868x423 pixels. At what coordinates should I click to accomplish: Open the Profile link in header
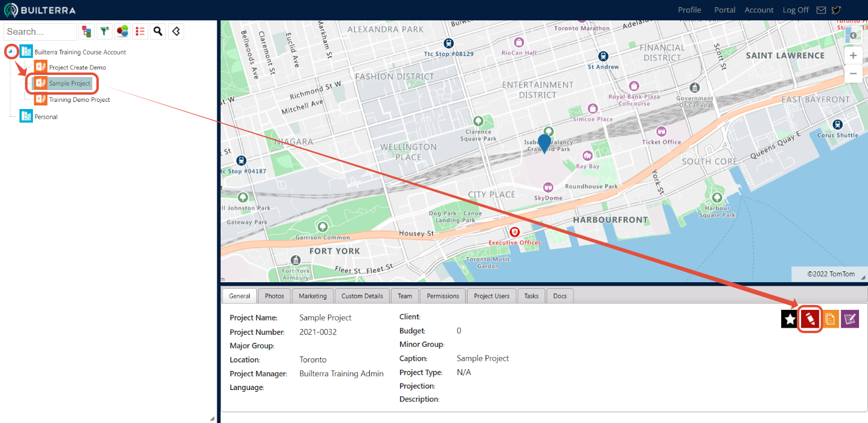coord(690,10)
